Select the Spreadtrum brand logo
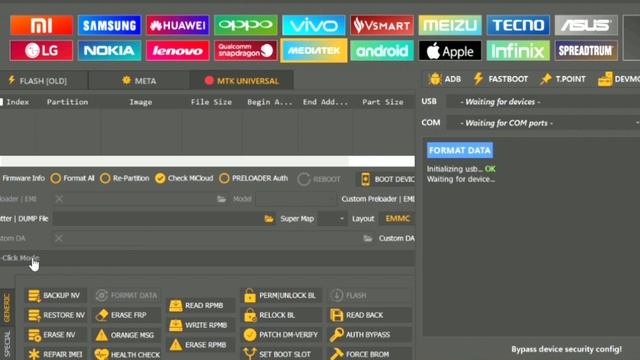The width and height of the screenshot is (640, 360). click(x=586, y=51)
